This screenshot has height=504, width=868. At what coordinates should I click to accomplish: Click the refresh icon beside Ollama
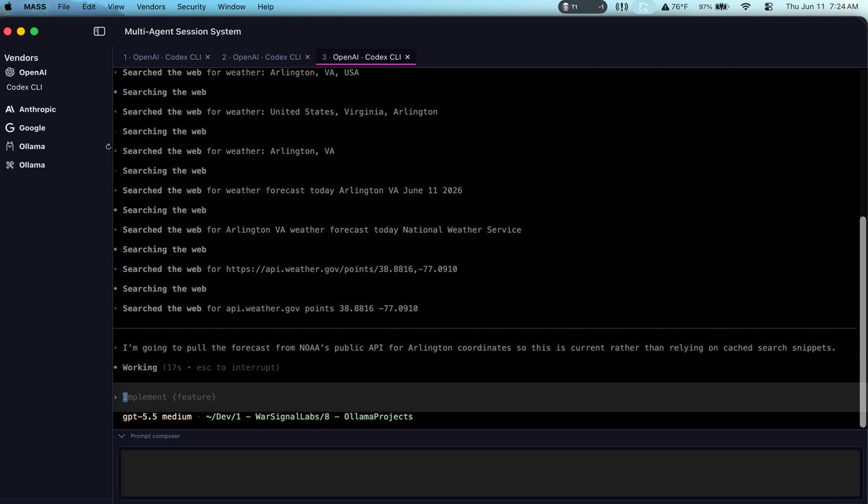[109, 146]
